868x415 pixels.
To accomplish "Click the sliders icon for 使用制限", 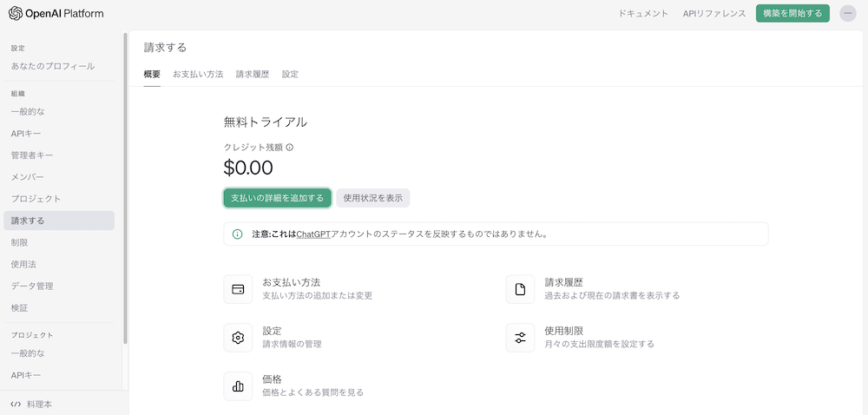I will pyautogui.click(x=520, y=338).
